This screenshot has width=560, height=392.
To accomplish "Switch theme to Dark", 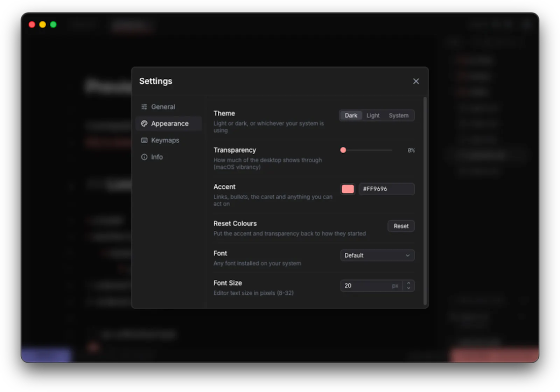I will tap(351, 115).
